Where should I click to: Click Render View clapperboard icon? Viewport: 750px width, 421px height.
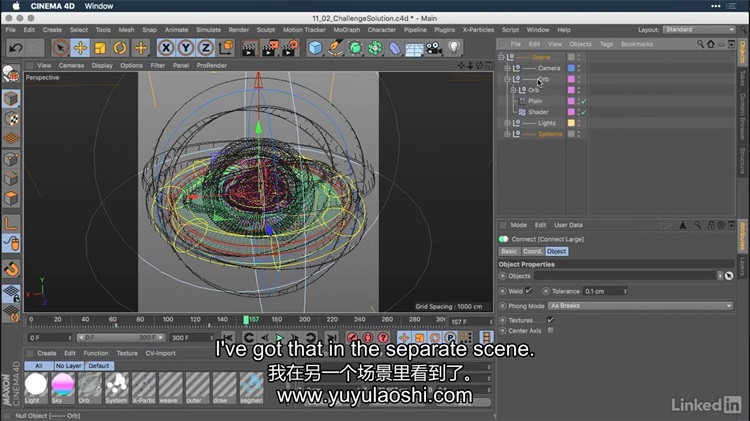(x=249, y=48)
